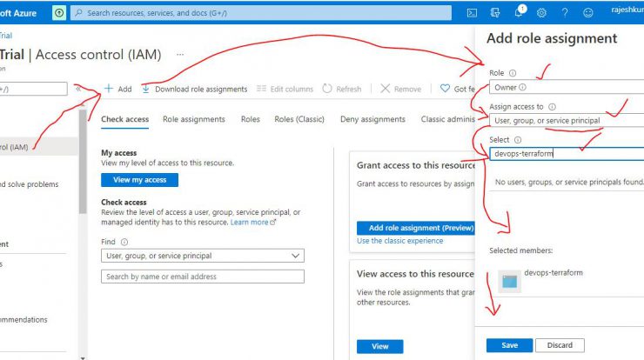This screenshot has width=644, height=360.
Task: Open Cloud Shell from the top bar
Action: click(472, 13)
